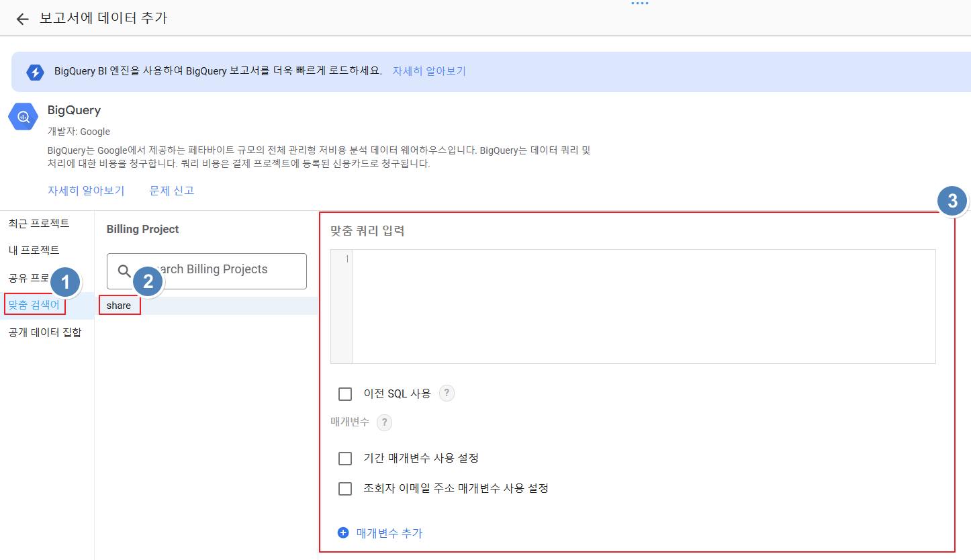Click the 개발자: Google text

pos(79,132)
